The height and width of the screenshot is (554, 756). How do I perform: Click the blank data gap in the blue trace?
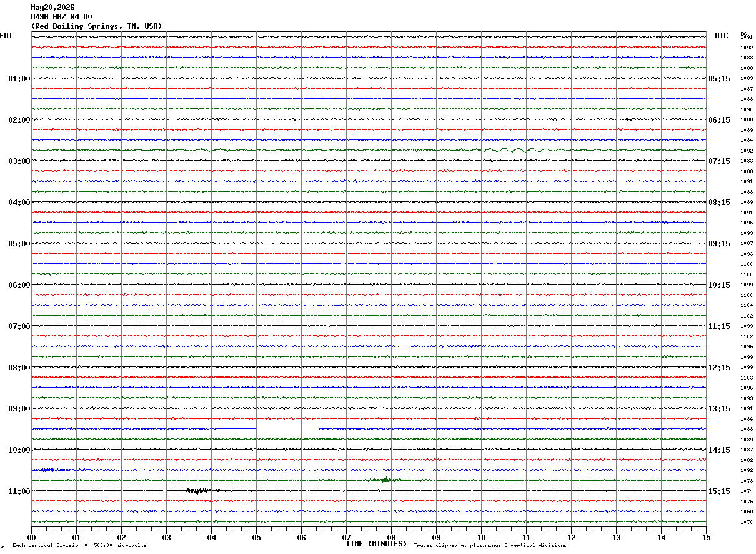(x=287, y=428)
